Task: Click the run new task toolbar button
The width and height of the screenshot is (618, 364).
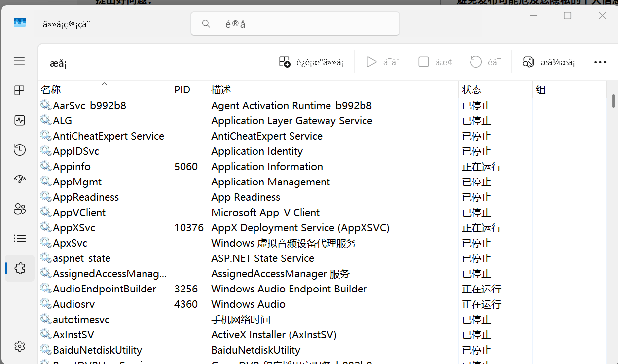Action: 311,62
